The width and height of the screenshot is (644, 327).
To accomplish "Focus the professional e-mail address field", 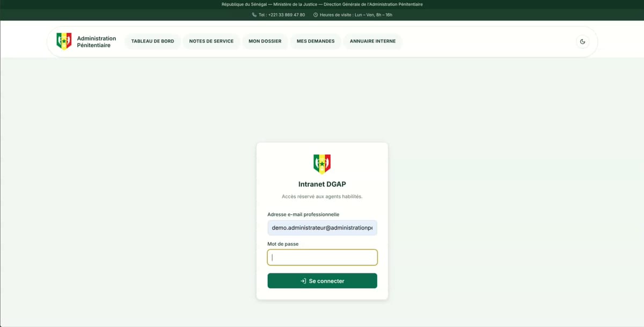I will coord(322,228).
